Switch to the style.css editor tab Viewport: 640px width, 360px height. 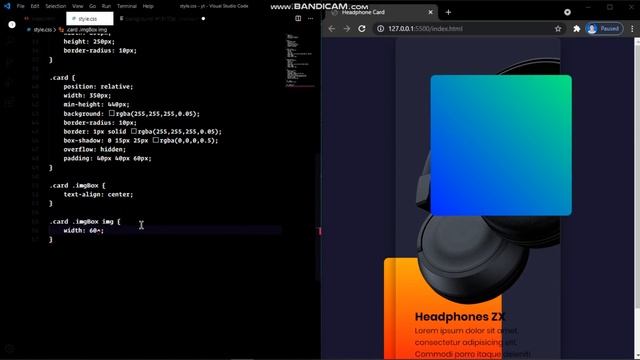pos(90,18)
